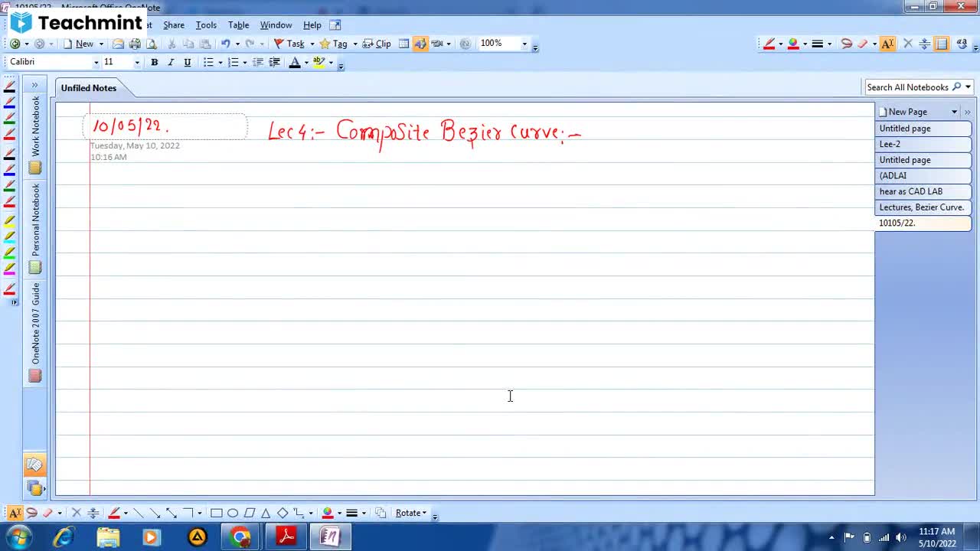Select the Parallelogram shape in the drawing toolbar

[250, 513]
